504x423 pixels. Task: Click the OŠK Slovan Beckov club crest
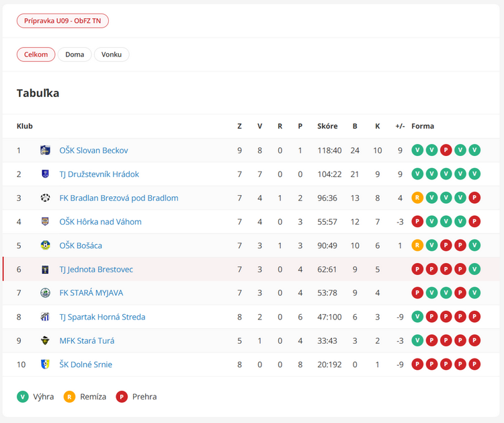(x=45, y=151)
